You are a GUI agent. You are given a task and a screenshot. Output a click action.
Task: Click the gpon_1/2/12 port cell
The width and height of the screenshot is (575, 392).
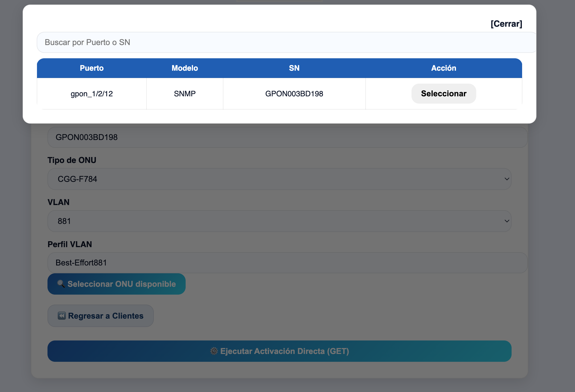coord(92,94)
